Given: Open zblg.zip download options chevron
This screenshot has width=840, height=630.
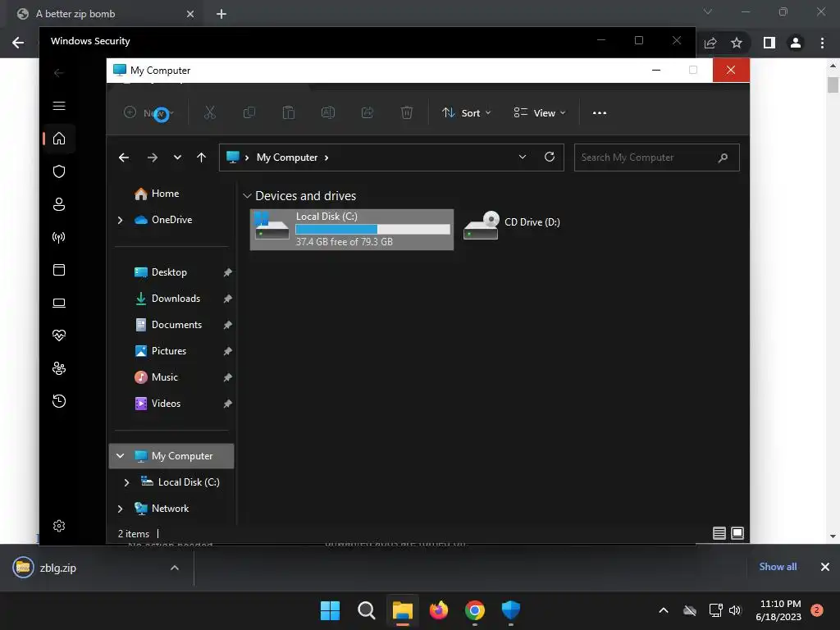Looking at the screenshot, I should tap(175, 568).
